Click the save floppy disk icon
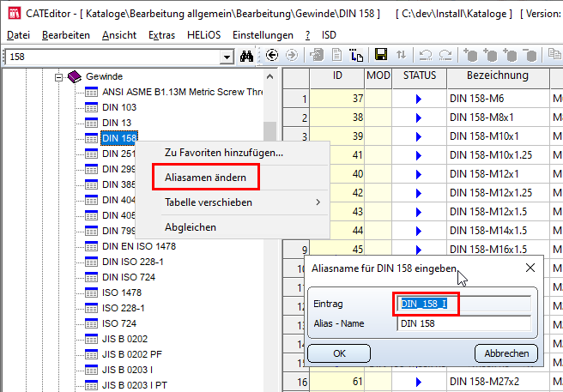Viewport: 563px width, 392px height. click(x=381, y=55)
